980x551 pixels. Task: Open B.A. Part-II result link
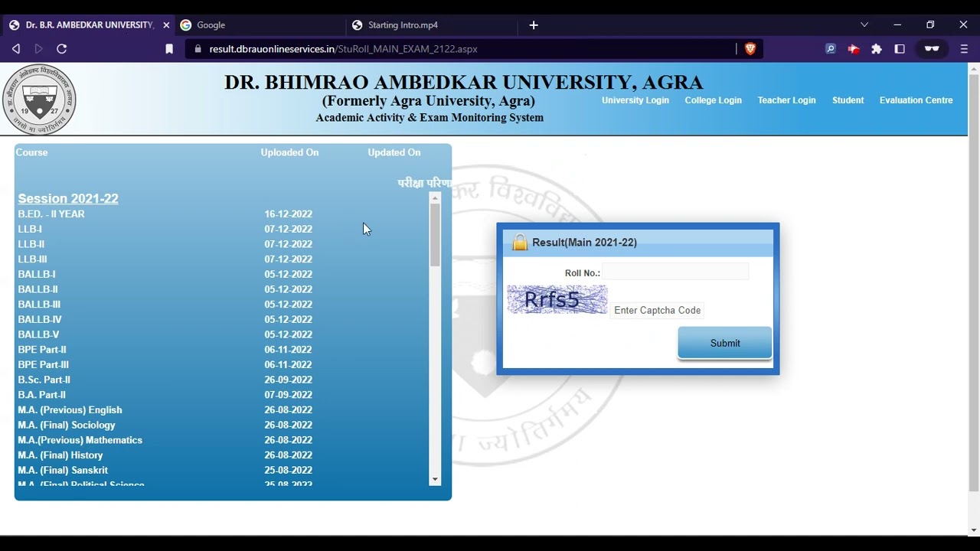pyautogui.click(x=42, y=395)
